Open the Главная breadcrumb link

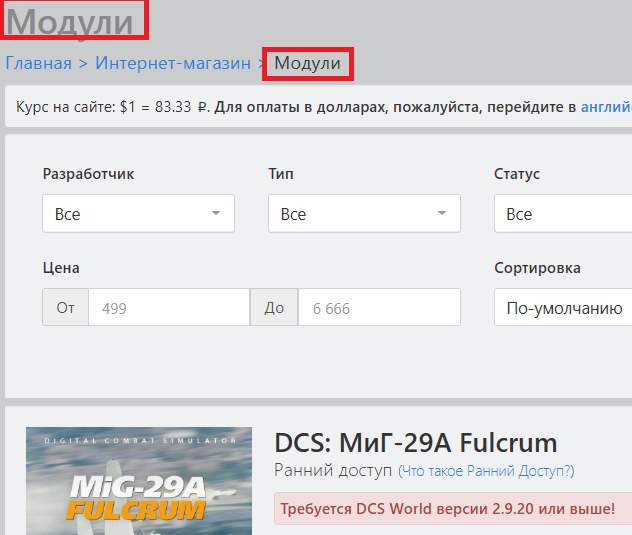[x=39, y=63]
